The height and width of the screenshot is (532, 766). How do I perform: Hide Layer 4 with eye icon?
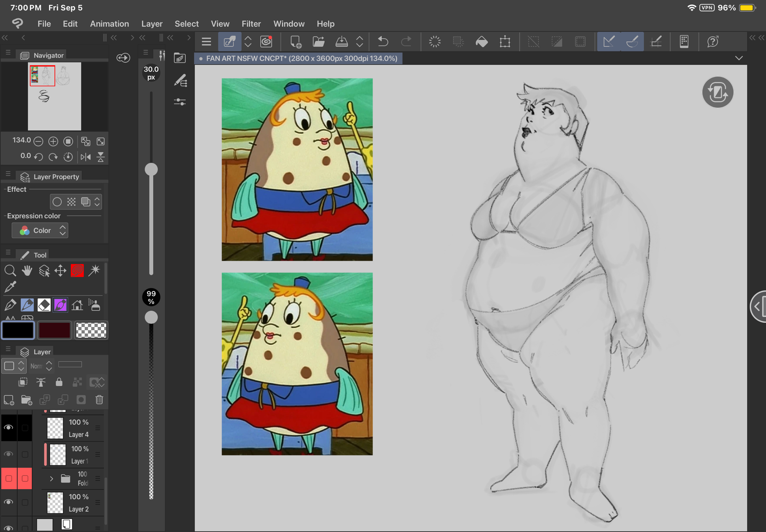point(8,427)
